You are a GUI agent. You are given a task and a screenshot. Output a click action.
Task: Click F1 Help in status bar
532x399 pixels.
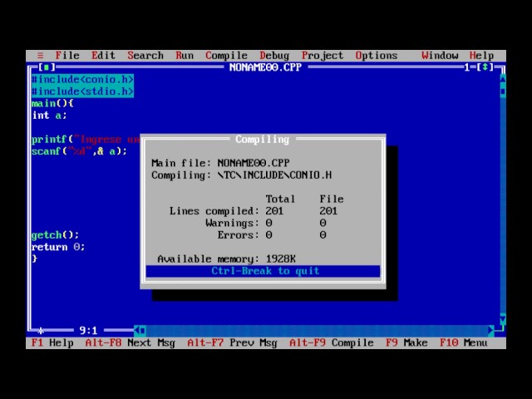click(52, 342)
